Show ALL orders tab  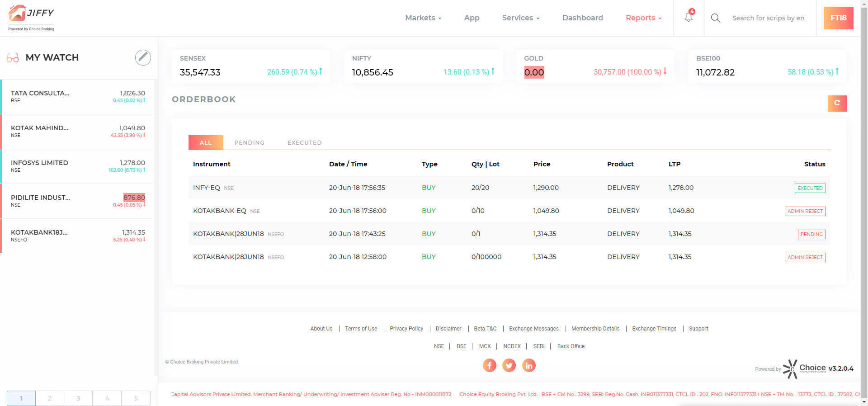click(206, 142)
